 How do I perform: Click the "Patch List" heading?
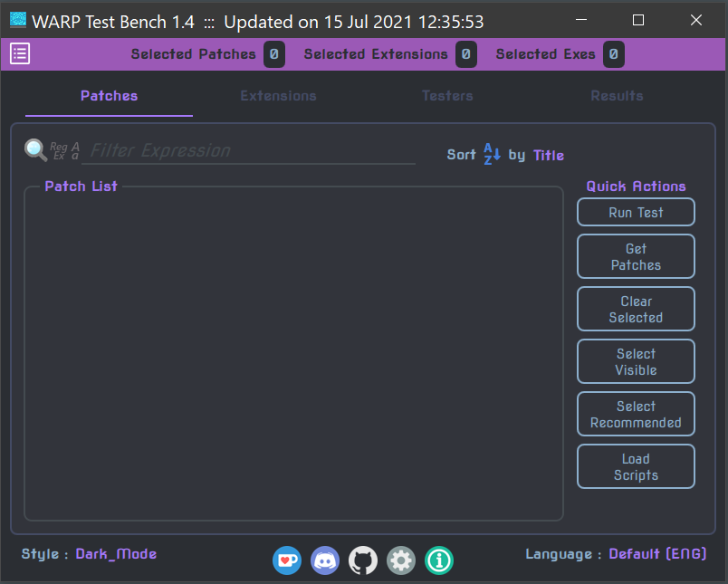pos(81,187)
